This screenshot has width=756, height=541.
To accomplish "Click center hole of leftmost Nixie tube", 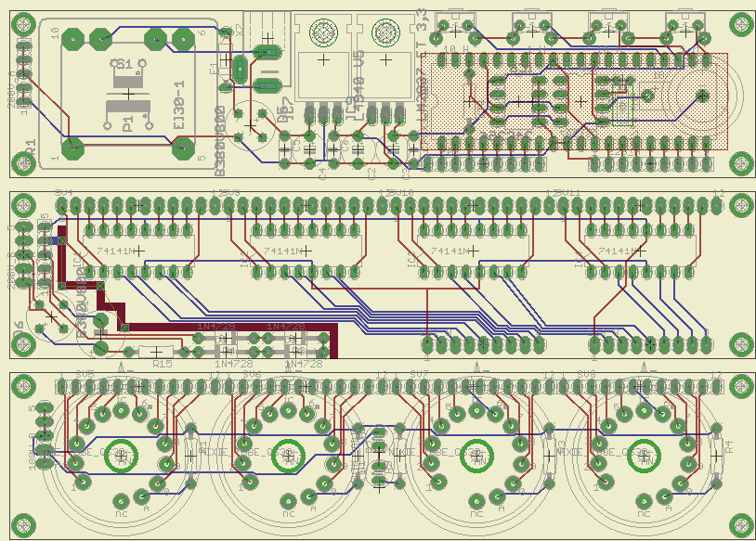I will (121, 454).
